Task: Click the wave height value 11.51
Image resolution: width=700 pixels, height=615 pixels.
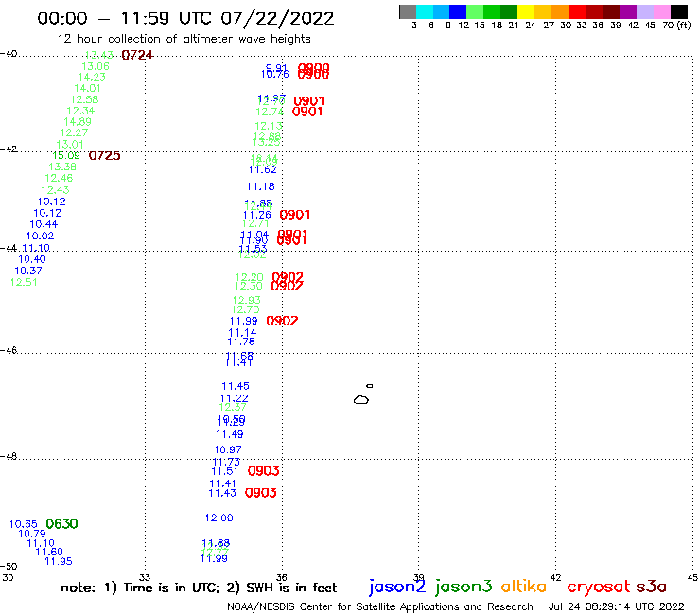Action: 225,471
